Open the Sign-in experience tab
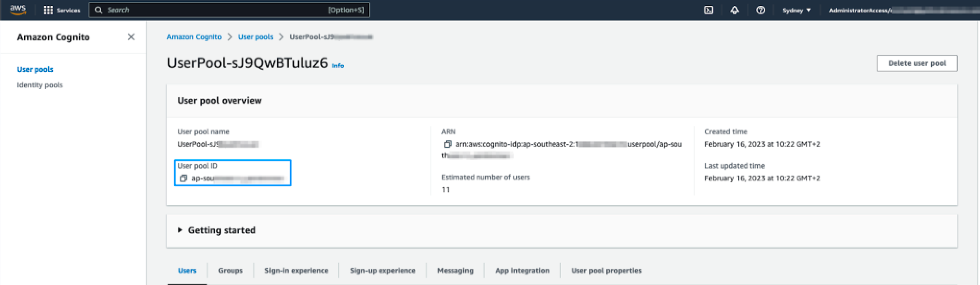This screenshot has height=285, width=980. click(x=296, y=271)
